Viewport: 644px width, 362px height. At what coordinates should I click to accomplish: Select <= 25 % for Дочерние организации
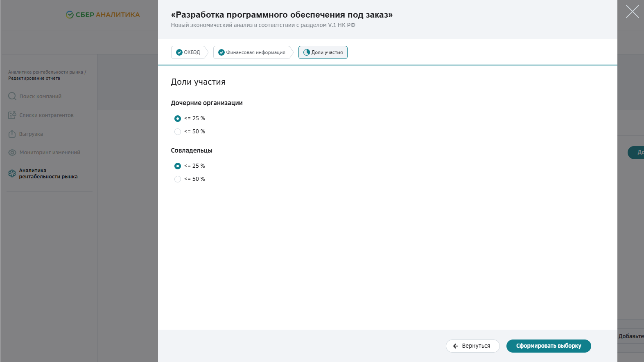click(178, 119)
